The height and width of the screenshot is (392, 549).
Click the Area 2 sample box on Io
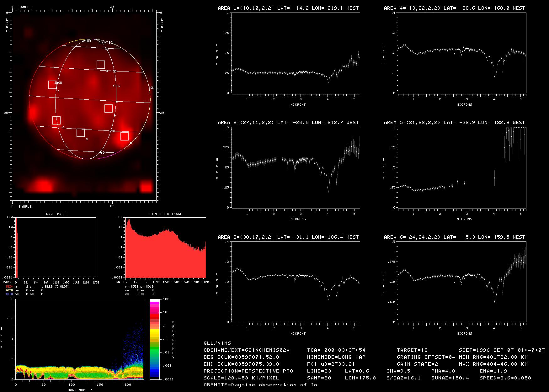pos(56,120)
